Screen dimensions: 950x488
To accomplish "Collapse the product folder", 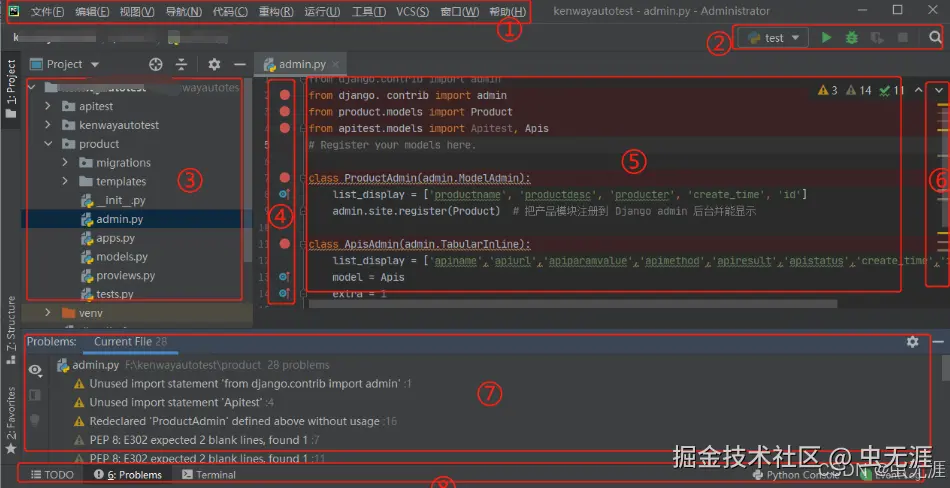I will pyautogui.click(x=48, y=144).
